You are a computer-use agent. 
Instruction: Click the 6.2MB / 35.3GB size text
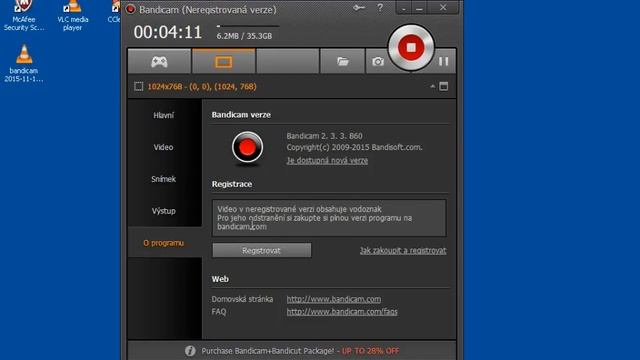(244, 36)
